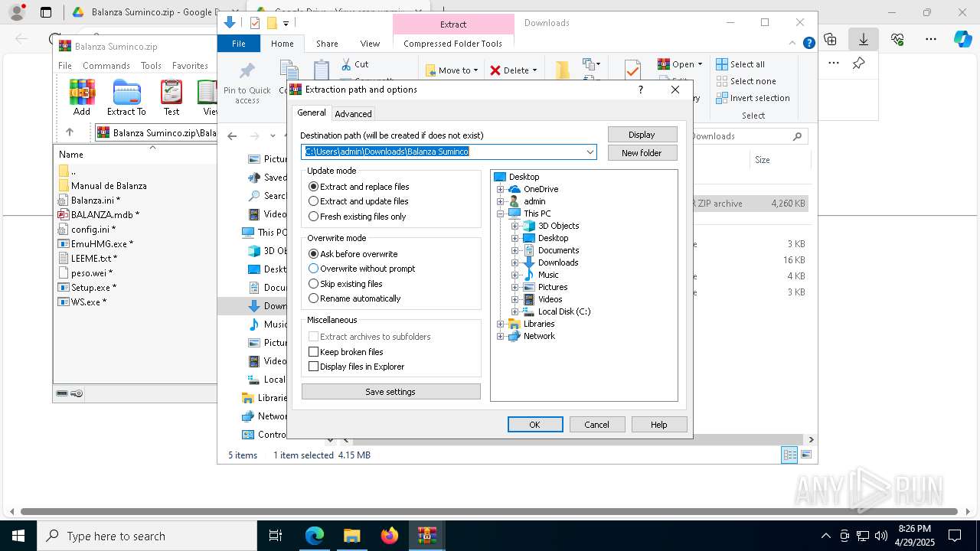Open the General tab in dialog
The image size is (980, 551).
[312, 112]
